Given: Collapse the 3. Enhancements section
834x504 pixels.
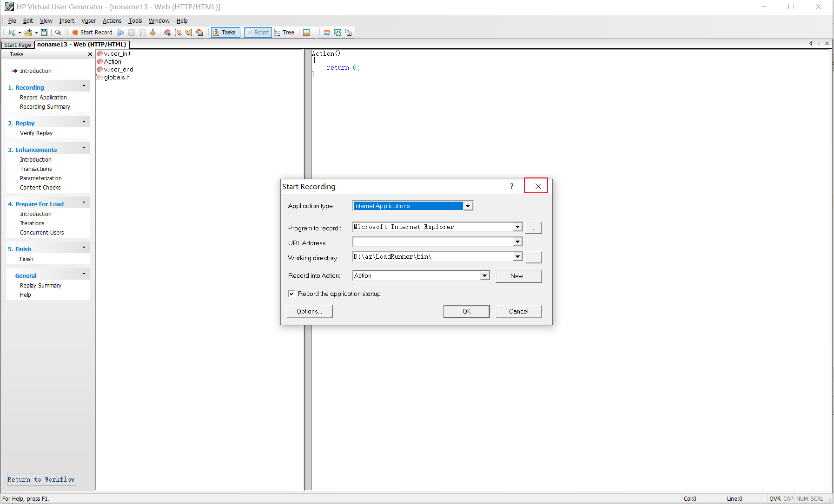Looking at the screenshot, I should coord(84,148).
